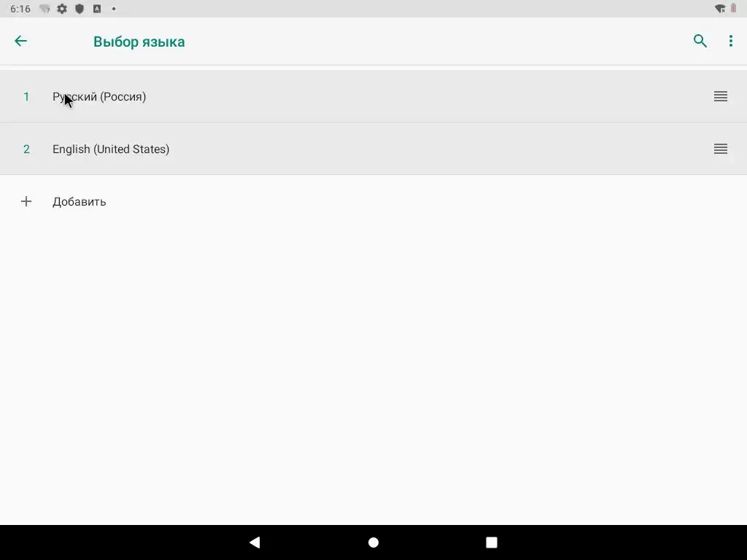Click the Wi-Fi signal icon at top right
The image size is (747, 560).
pyautogui.click(x=720, y=9)
